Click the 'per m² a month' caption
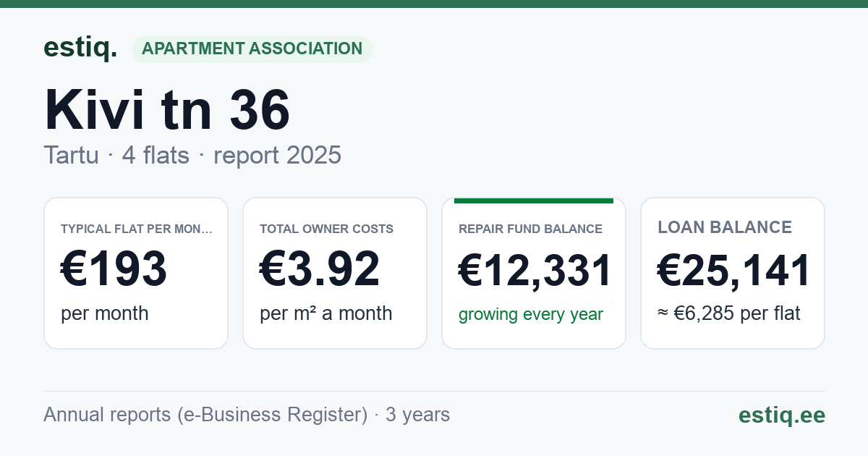 click(326, 313)
